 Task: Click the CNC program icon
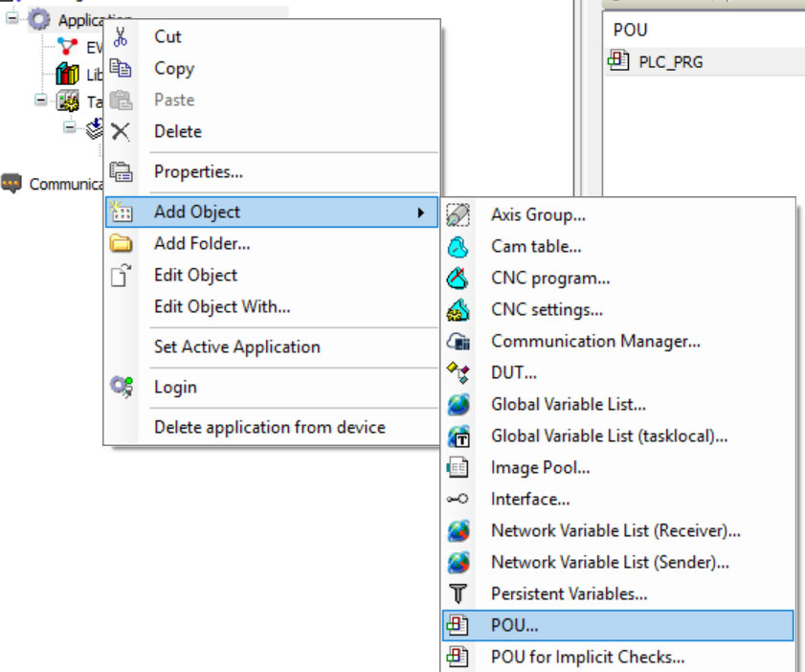click(x=458, y=279)
